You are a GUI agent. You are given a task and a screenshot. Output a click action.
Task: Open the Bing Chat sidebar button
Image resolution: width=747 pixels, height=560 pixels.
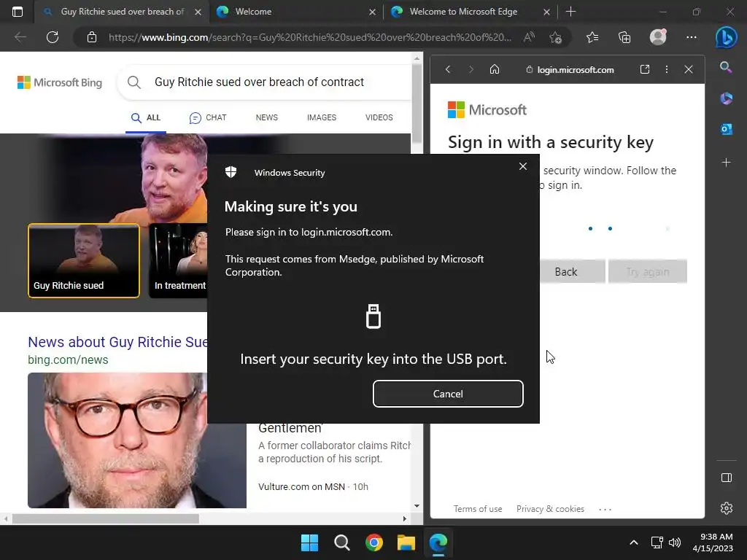(726, 38)
